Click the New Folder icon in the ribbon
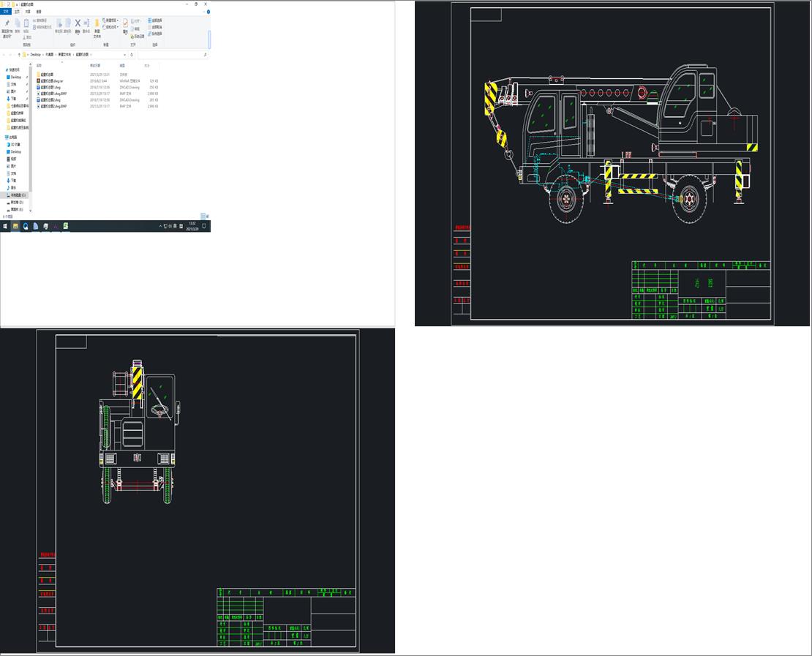This screenshot has height=656, width=812. 97,25
